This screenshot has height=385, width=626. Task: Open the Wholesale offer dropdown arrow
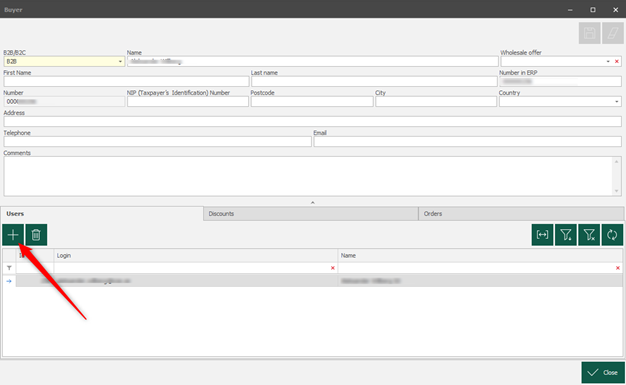click(x=608, y=62)
